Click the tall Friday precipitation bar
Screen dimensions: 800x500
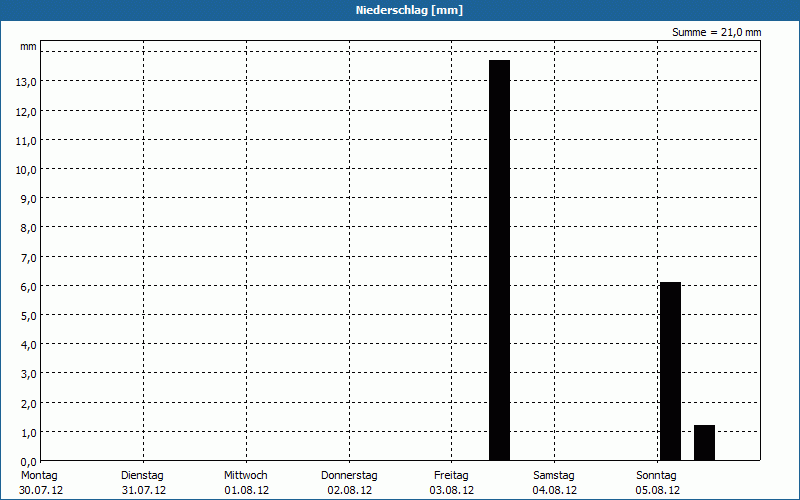tap(499, 260)
